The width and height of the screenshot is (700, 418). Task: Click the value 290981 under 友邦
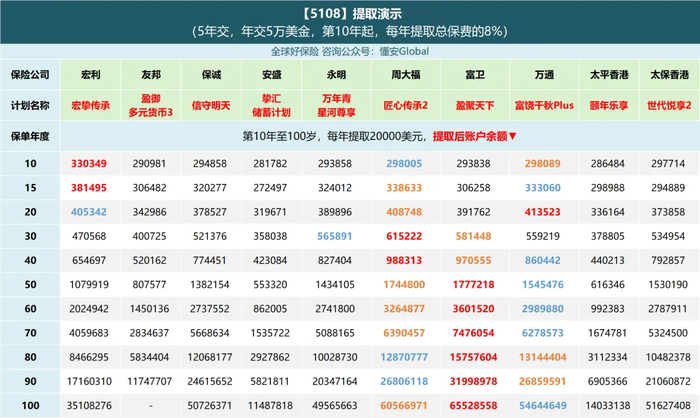pyautogui.click(x=149, y=163)
